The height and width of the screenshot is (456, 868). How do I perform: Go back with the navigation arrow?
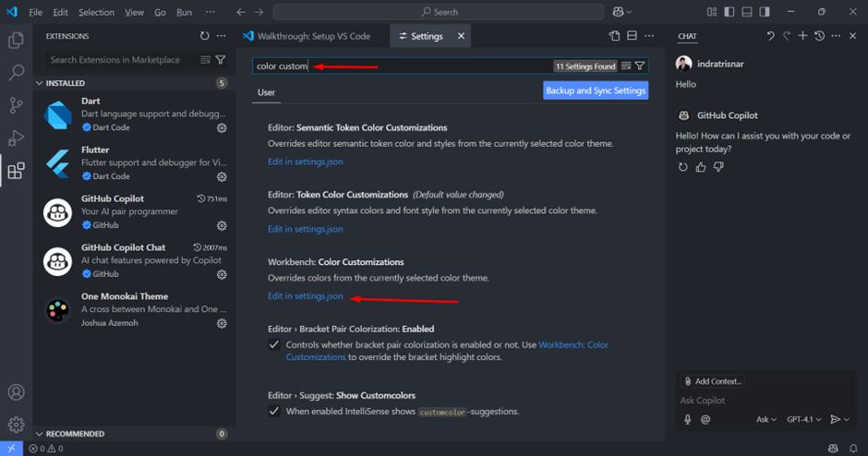tap(241, 12)
